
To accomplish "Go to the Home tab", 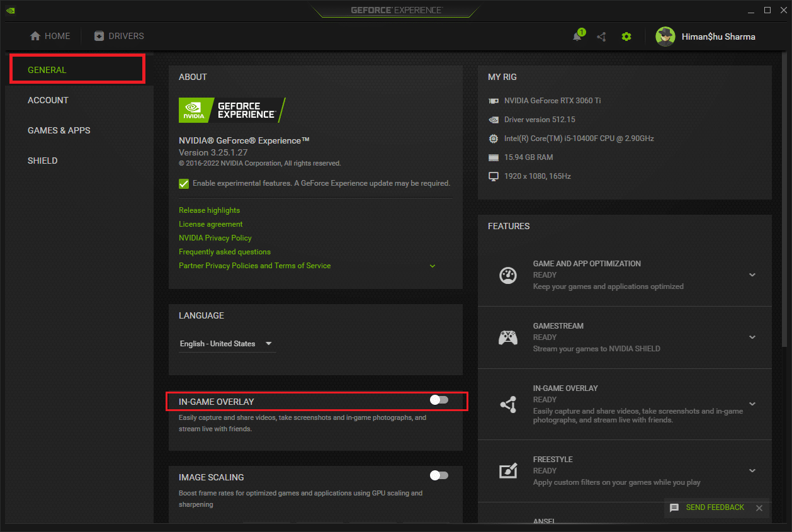I will pos(50,36).
